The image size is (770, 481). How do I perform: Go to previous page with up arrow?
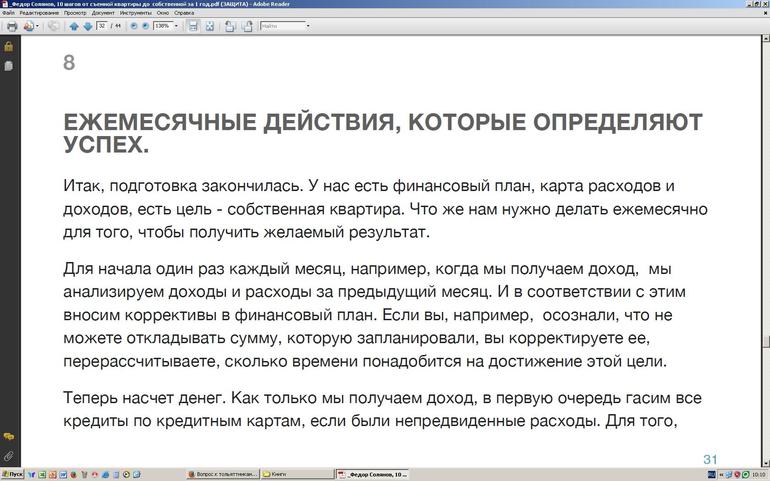pos(74,26)
